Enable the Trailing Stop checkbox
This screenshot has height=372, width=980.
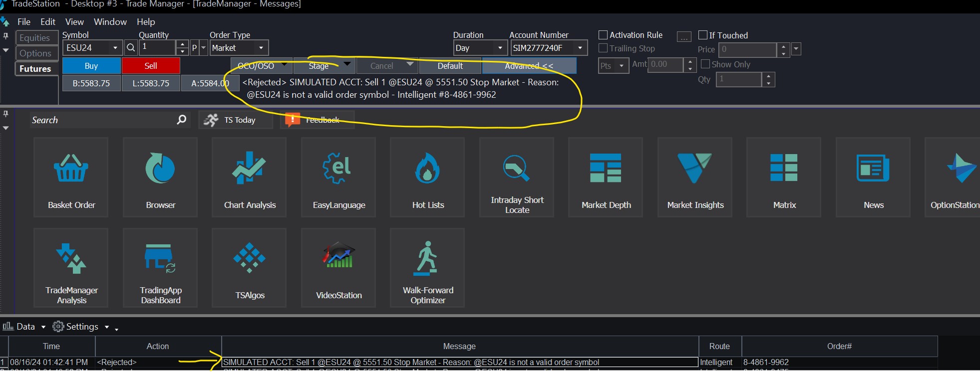click(x=603, y=48)
